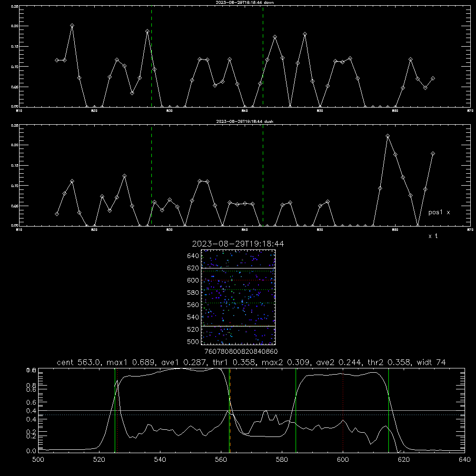Click the '2023-08-29T19:18:44 dusk' plot title
The height and width of the screenshot is (476, 476).
[245, 121]
